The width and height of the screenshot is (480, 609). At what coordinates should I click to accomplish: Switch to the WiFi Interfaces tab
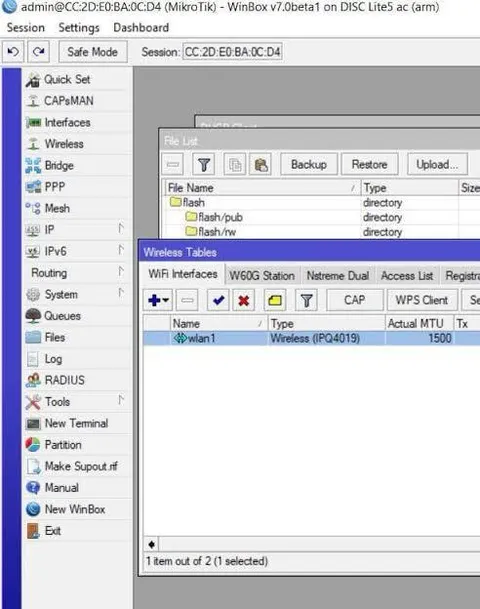(x=183, y=274)
